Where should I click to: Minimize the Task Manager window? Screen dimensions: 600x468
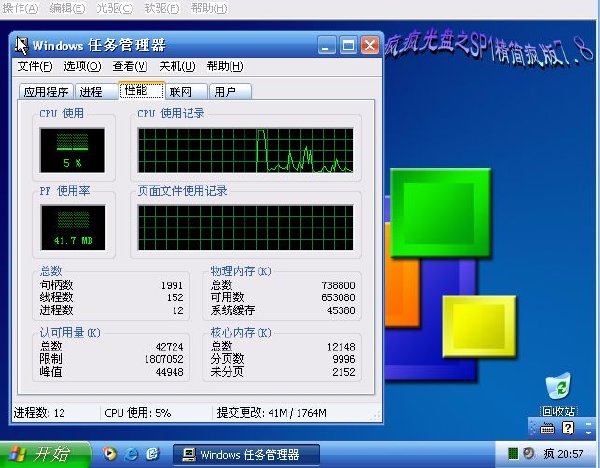[326, 46]
